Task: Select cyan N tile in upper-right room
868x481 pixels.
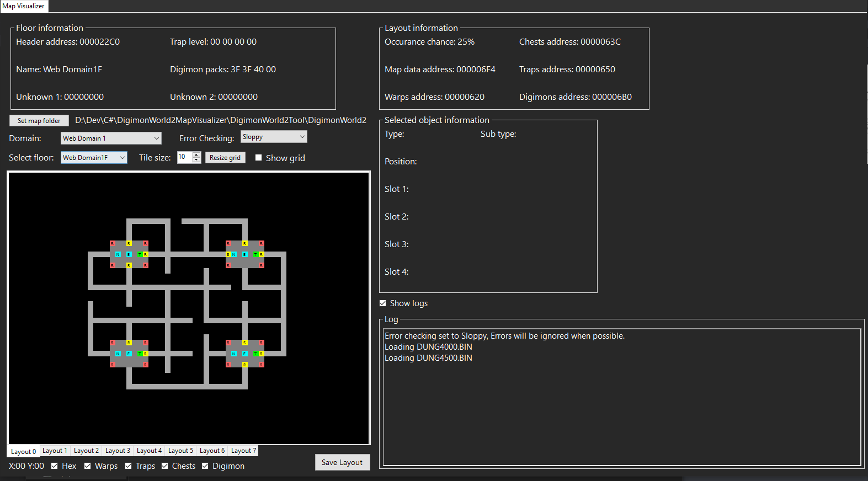Action: pos(234,254)
